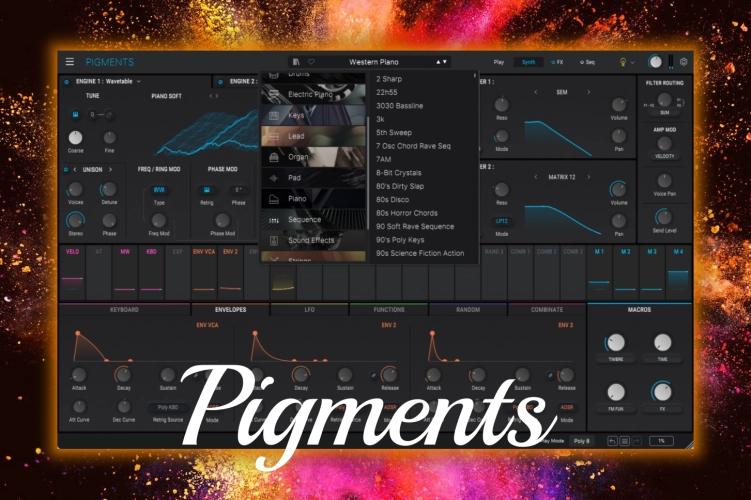The width and height of the screenshot is (751, 500).
Task: Toggle FX power indicator
Action: 553,62
